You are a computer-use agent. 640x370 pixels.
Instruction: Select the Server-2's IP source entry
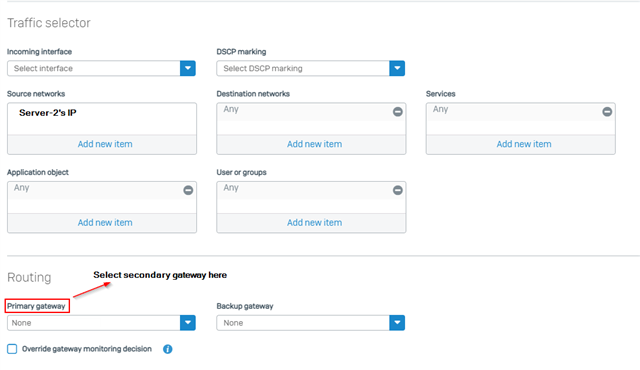(47, 113)
